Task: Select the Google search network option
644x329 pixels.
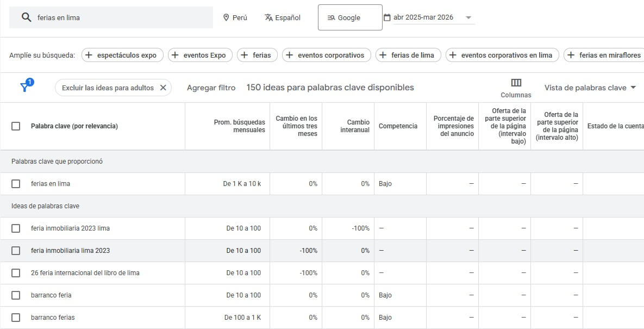Action: (349, 17)
